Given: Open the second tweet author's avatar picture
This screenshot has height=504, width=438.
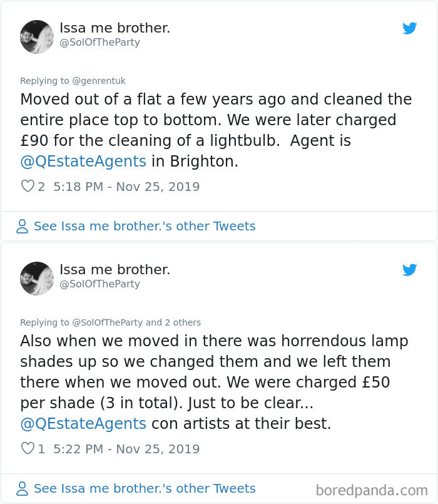Looking at the screenshot, I should (x=36, y=279).
